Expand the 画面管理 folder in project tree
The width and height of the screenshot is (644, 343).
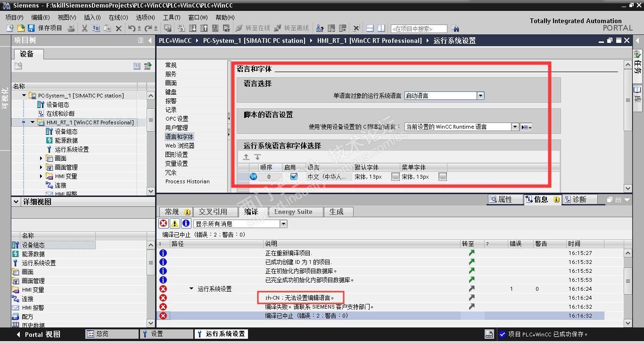41,167
